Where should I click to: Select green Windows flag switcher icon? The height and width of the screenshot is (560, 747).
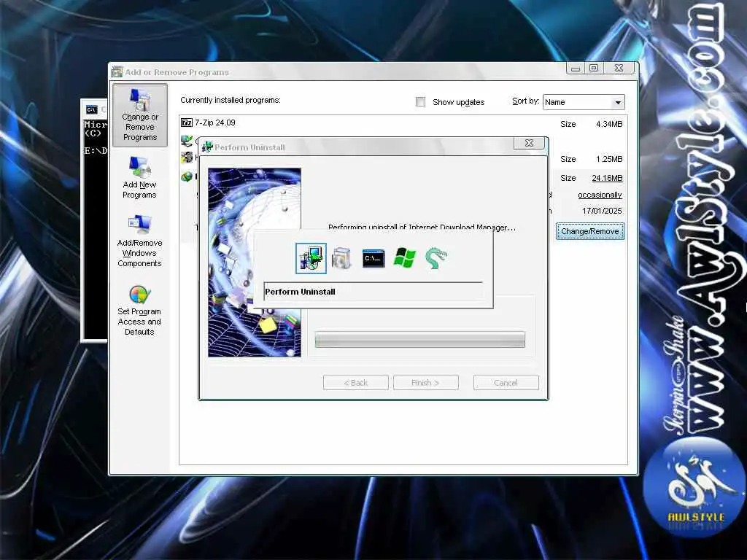pos(404,258)
